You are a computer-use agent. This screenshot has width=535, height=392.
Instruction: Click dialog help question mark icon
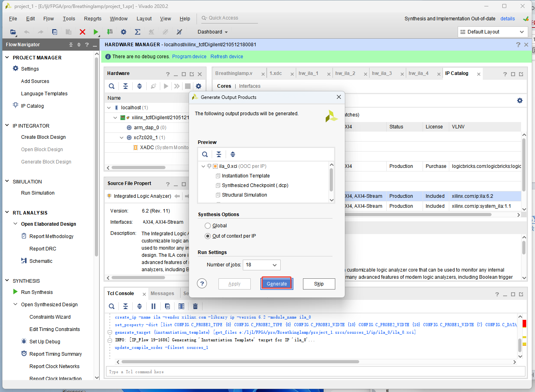202,284
